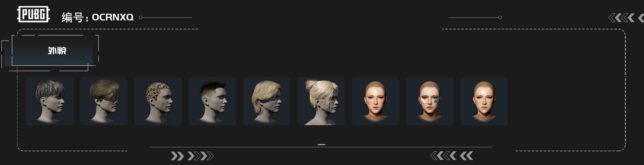Select the freckles makeup face thumbnail
Image resolution: width=644 pixels, height=165 pixels.
pyautogui.click(x=484, y=101)
